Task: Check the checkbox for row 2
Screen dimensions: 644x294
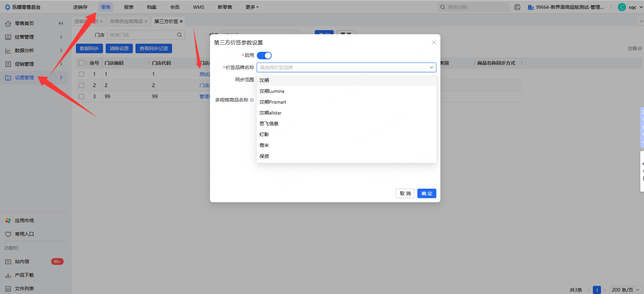Action: tap(81, 85)
